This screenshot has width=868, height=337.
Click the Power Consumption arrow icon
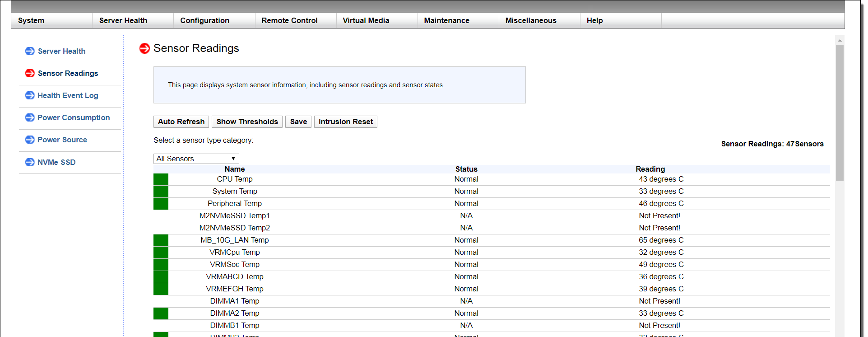(30, 117)
